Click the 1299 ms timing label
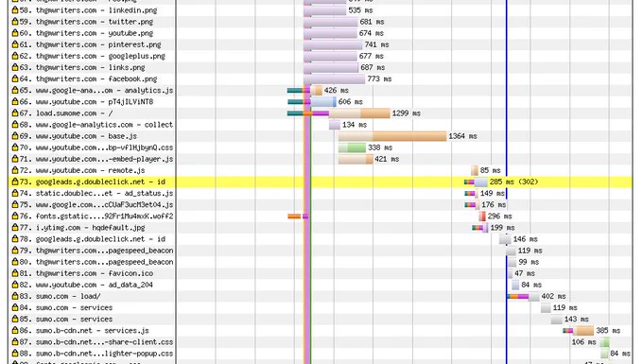 (407, 113)
